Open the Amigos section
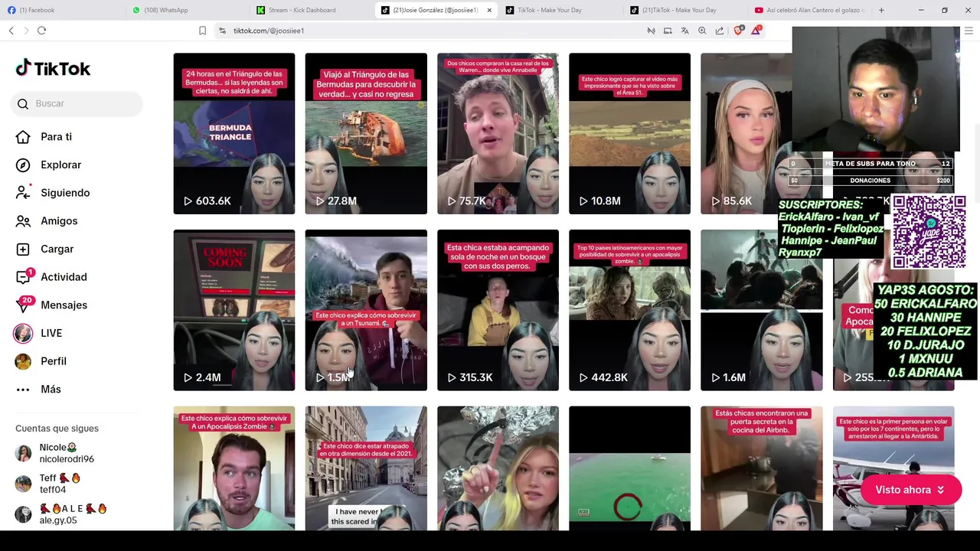980x551 pixels. [x=59, y=221]
